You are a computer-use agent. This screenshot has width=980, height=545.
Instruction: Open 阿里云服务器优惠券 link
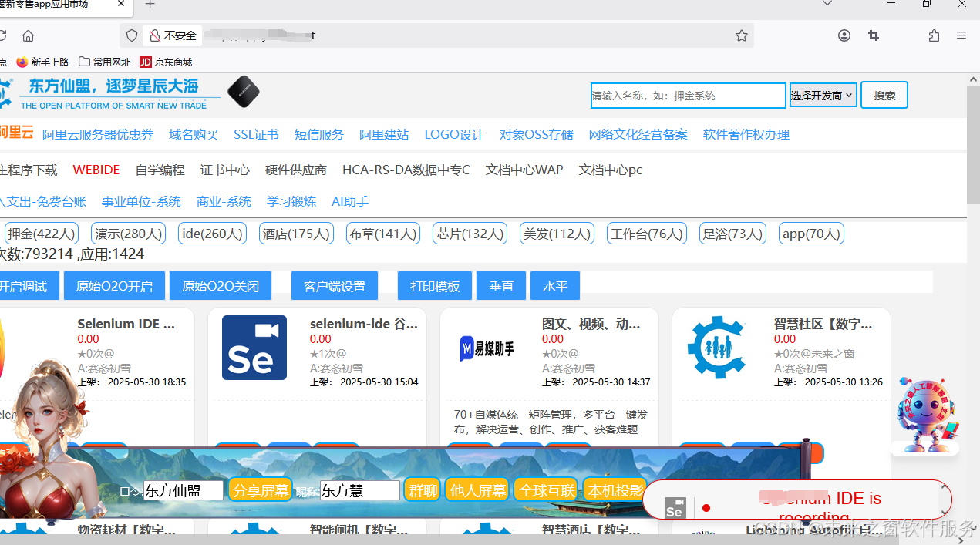[x=98, y=134]
